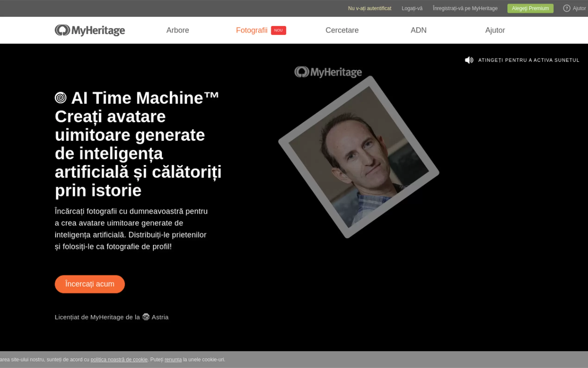Click the Astria logo icon
The image size is (588, 368).
pyautogui.click(x=146, y=317)
